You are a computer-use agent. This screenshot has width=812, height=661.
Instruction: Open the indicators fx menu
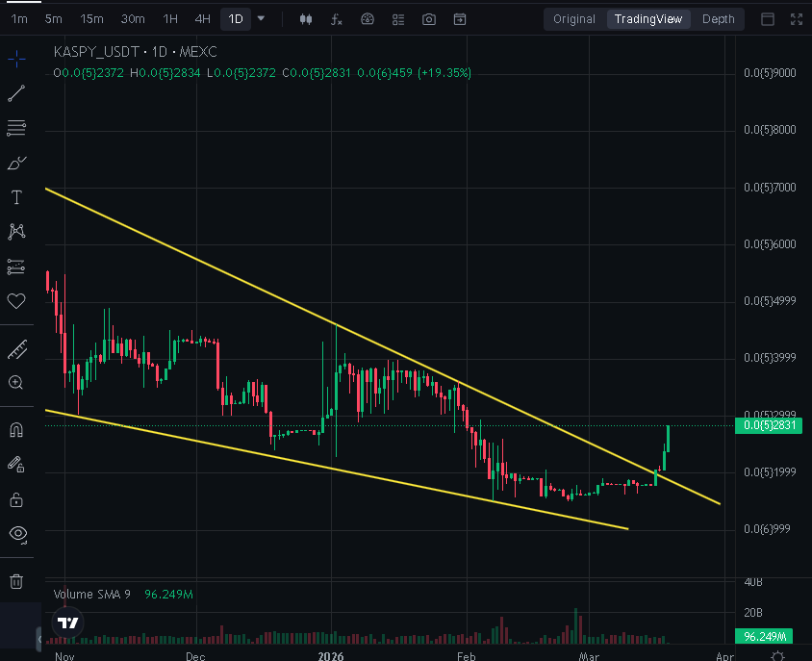(337, 19)
